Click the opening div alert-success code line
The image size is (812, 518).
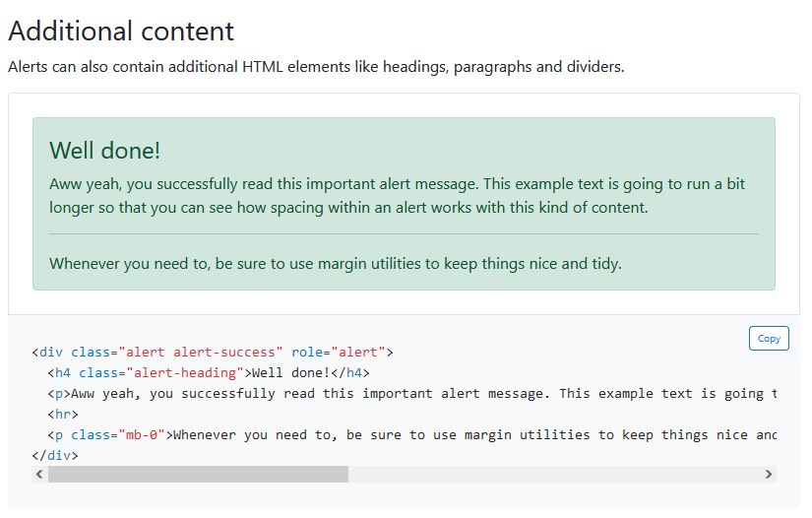pyautogui.click(x=213, y=353)
